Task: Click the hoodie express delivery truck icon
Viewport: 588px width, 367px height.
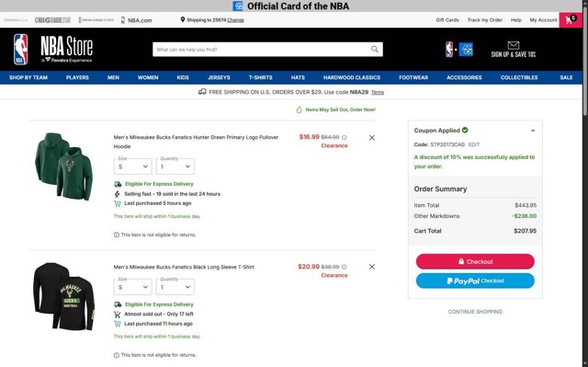Action: point(118,184)
